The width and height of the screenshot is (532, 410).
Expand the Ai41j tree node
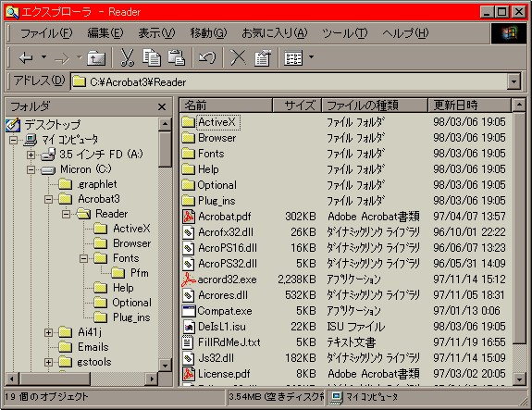[48, 332]
